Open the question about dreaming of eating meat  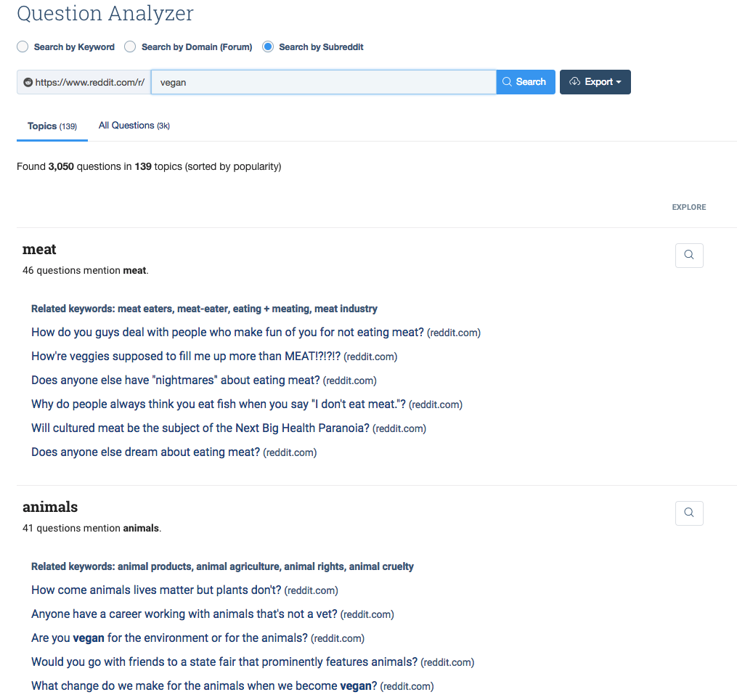click(x=145, y=452)
